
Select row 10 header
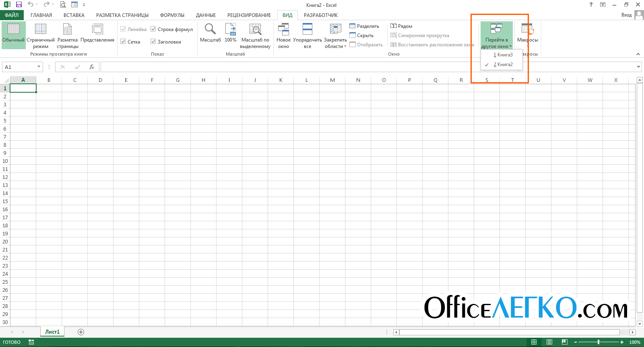[x=5, y=161]
